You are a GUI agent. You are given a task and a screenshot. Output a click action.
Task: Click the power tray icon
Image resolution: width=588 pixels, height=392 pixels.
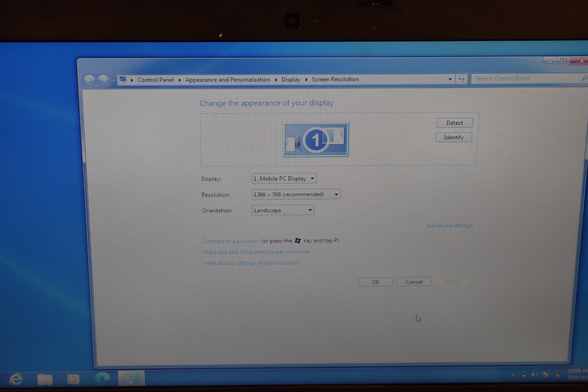point(524,375)
